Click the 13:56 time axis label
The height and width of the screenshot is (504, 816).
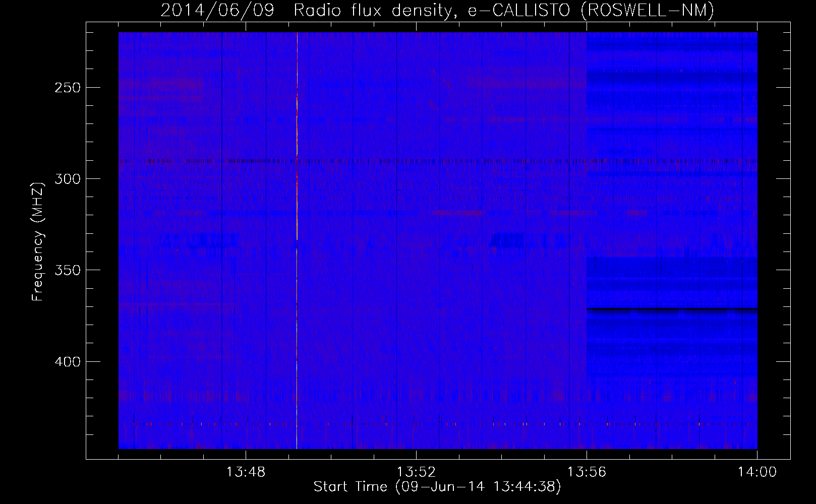[x=587, y=472]
